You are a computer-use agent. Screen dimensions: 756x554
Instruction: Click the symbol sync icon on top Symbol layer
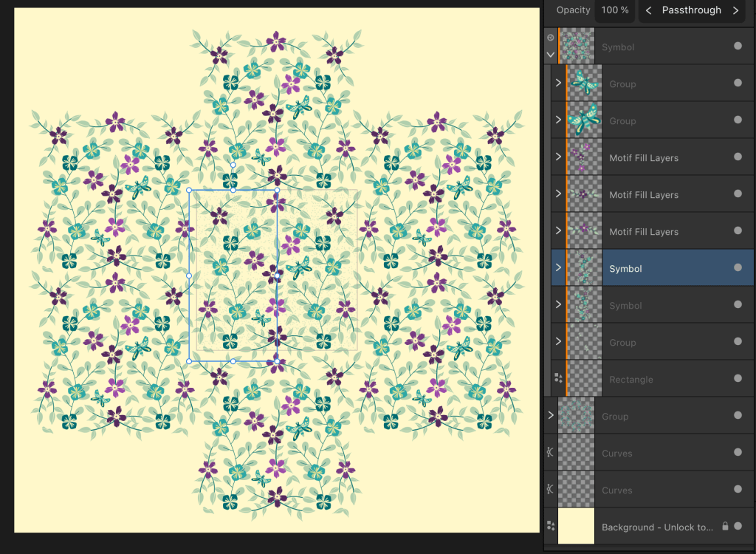[x=550, y=37]
